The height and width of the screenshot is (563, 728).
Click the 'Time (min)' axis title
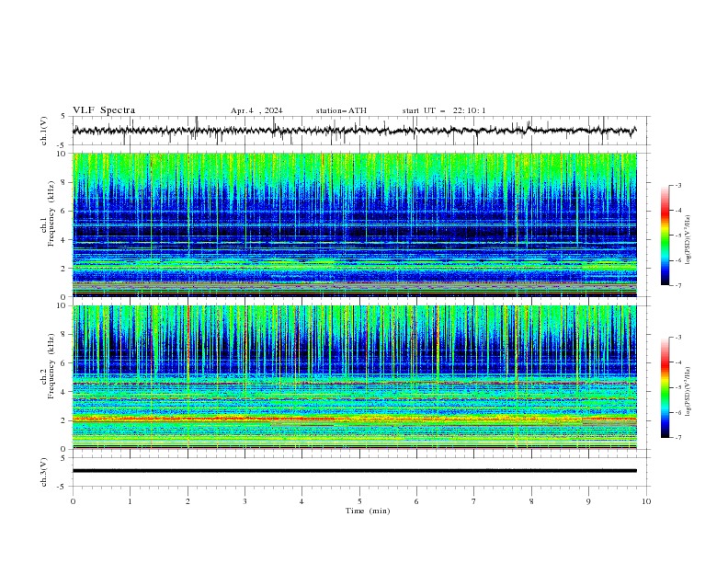368,511
